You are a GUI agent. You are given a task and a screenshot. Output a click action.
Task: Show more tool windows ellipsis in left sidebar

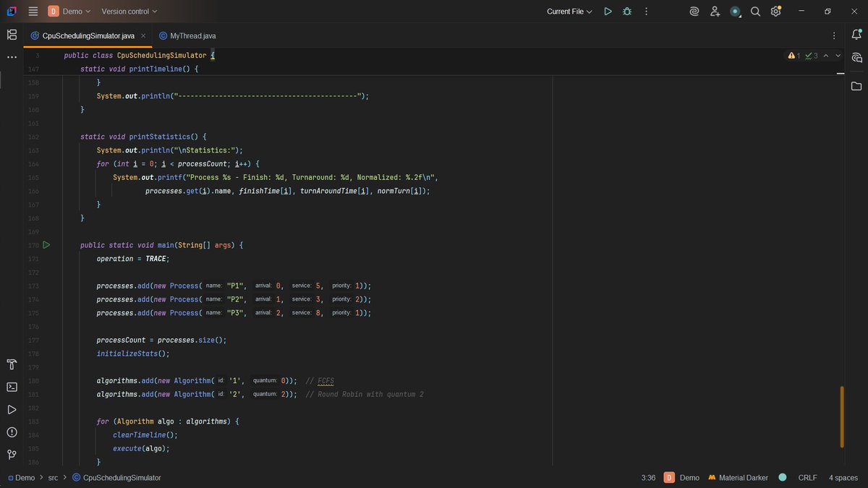coord(12,56)
